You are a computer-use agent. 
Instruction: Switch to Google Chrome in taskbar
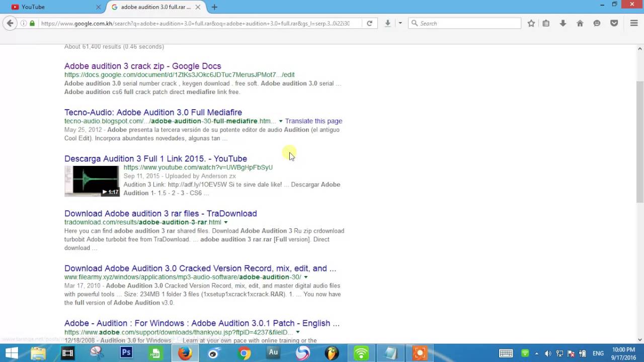pyautogui.click(x=244, y=353)
